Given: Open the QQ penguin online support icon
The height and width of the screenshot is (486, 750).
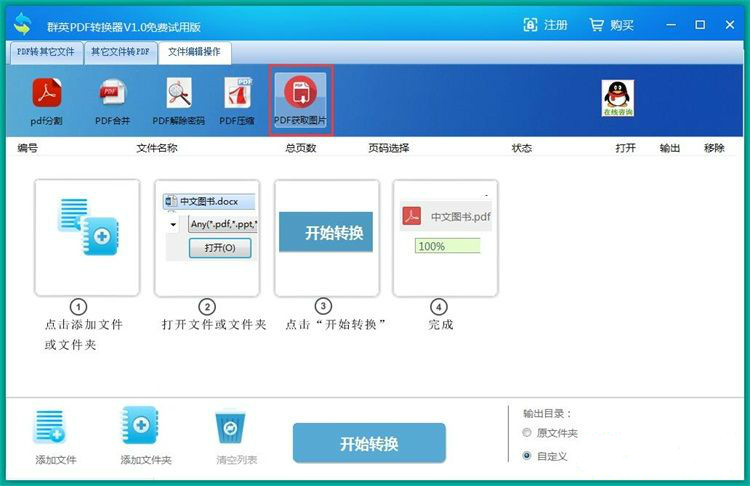Looking at the screenshot, I should coord(618,98).
